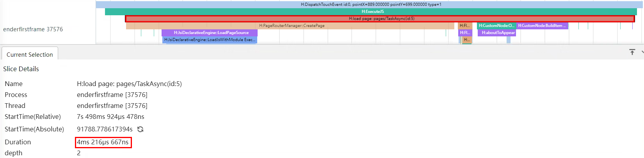Click the move-panel-to-top arrow icon
644x158 pixels.
(632, 52)
